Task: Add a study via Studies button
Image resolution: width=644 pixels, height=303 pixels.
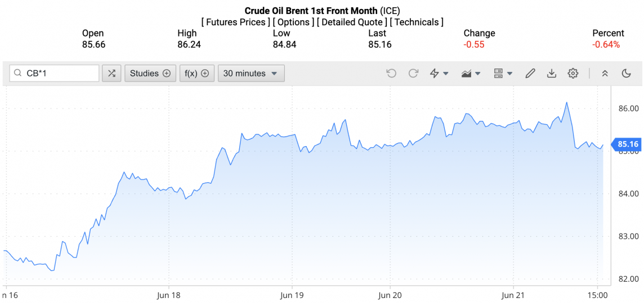Action: coord(150,73)
